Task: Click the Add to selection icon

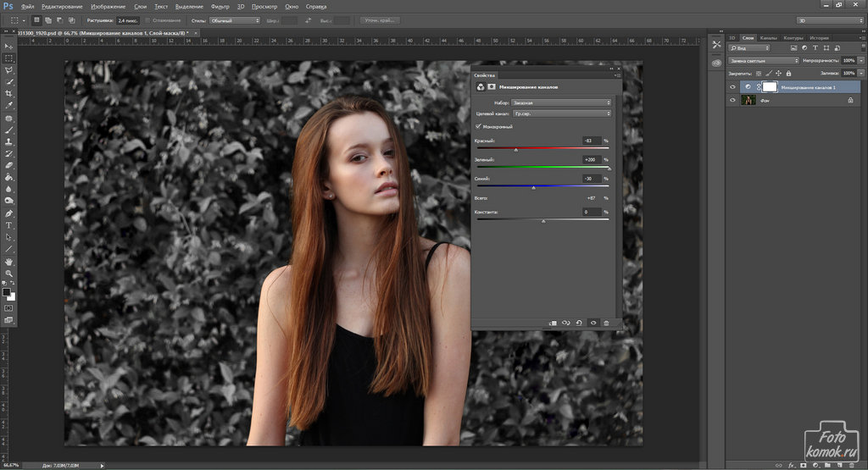Action: pyautogui.click(x=48, y=20)
